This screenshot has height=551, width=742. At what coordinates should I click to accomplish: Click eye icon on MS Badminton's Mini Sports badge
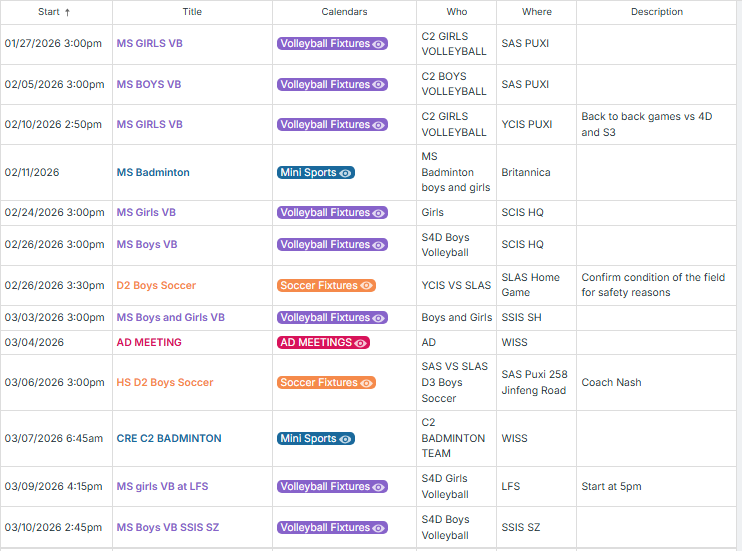pos(345,173)
